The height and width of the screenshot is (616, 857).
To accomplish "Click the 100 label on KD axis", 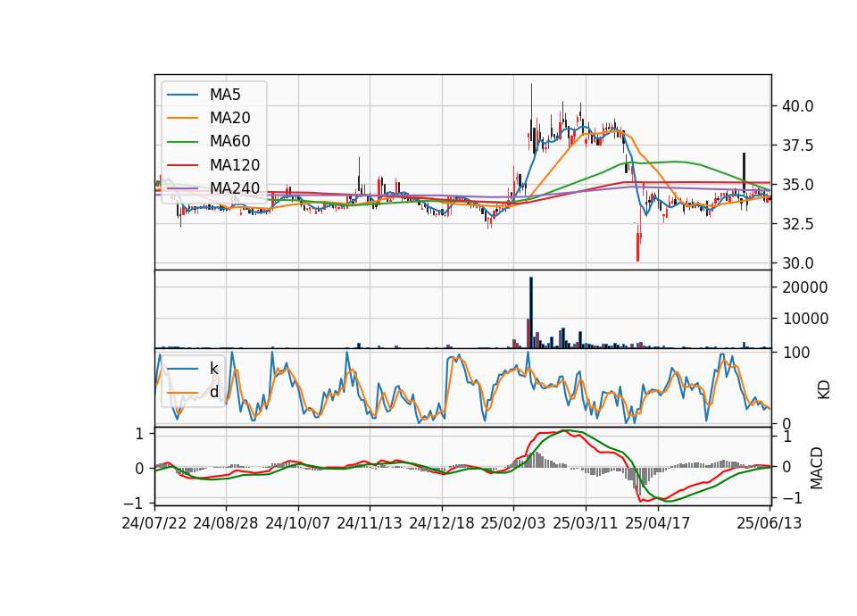I will click(796, 354).
